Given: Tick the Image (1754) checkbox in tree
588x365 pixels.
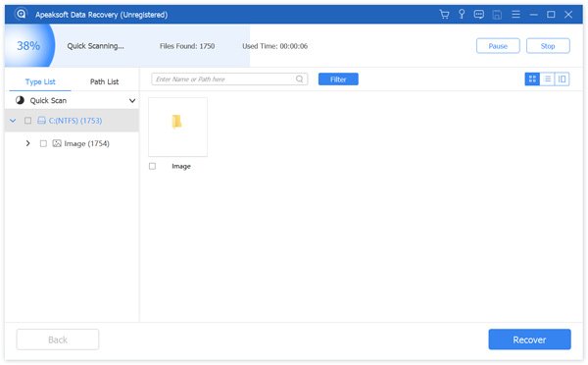Looking at the screenshot, I should 43,143.
